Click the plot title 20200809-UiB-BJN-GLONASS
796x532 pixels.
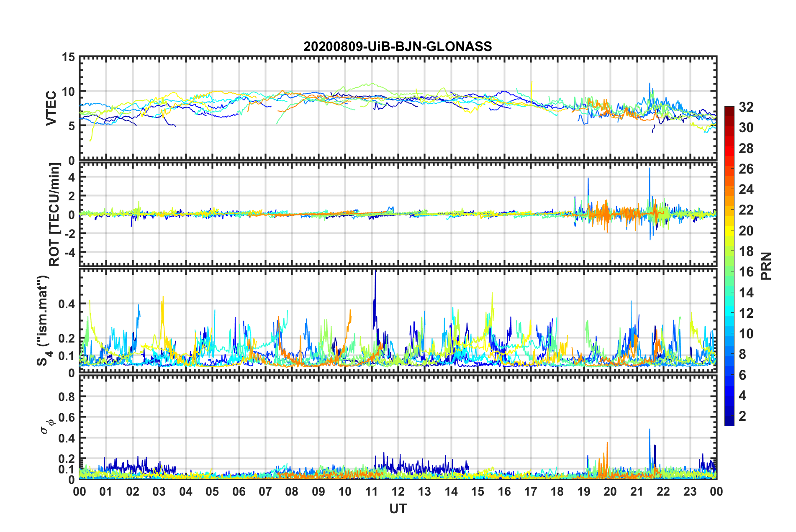pyautogui.click(x=398, y=46)
